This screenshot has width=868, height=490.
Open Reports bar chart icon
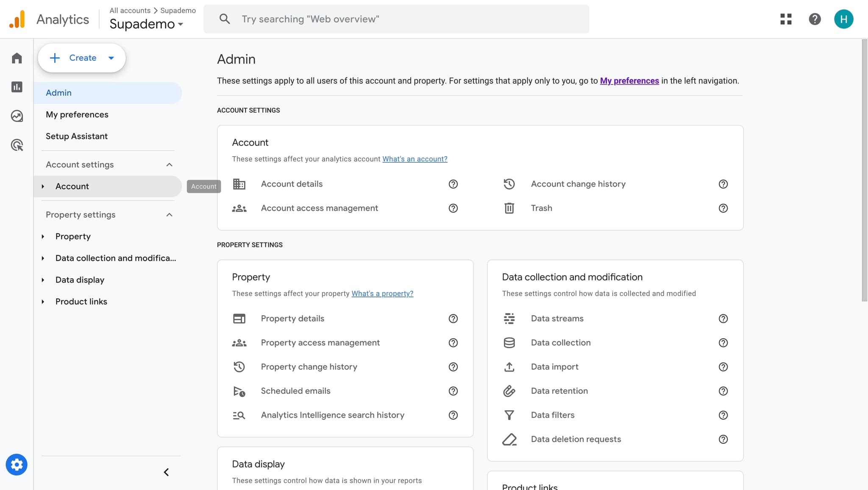(x=17, y=87)
